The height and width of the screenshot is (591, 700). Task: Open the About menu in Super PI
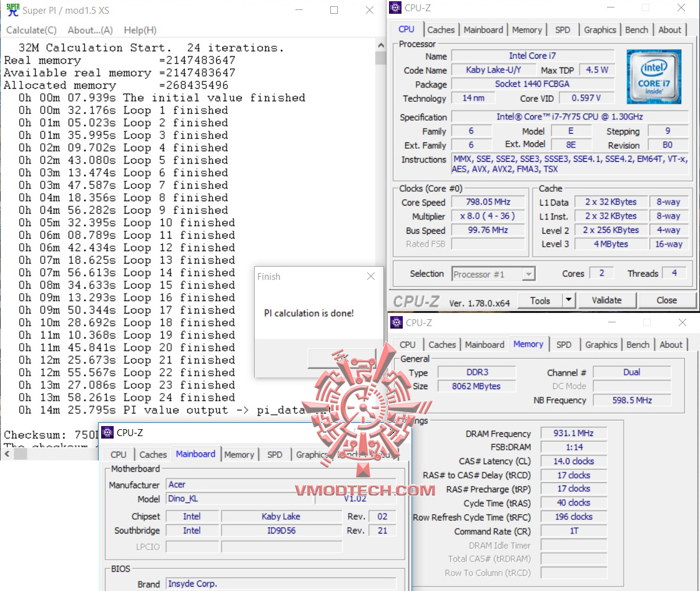point(90,30)
